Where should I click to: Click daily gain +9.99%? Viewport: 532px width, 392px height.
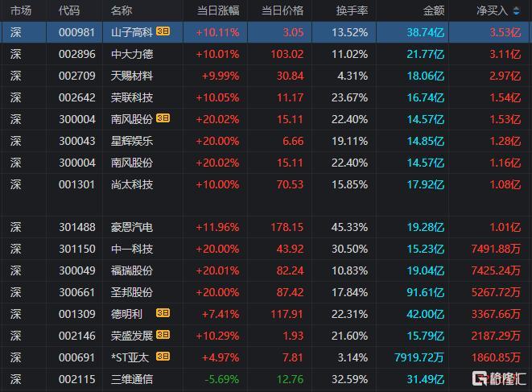221,76
